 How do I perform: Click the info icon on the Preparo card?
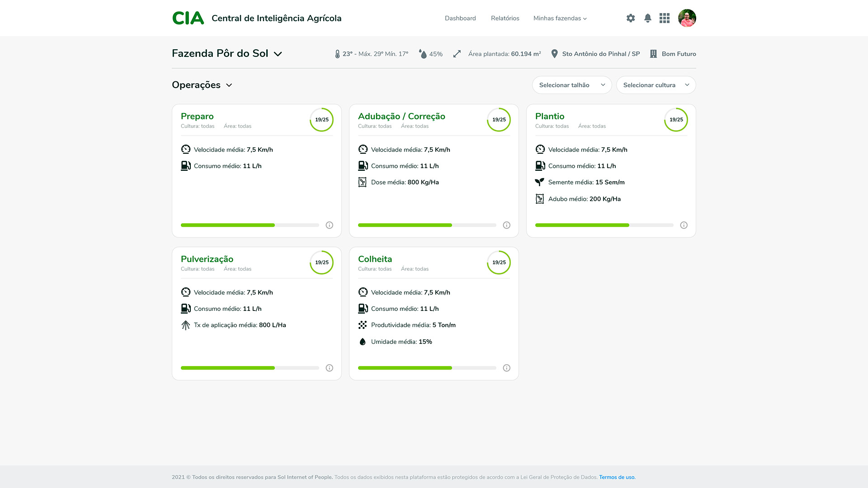coord(329,225)
